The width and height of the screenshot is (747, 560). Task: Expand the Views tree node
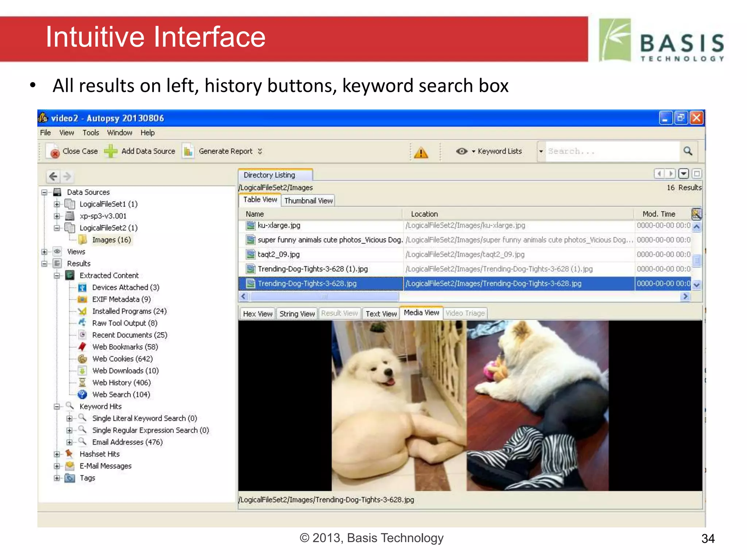(x=44, y=252)
